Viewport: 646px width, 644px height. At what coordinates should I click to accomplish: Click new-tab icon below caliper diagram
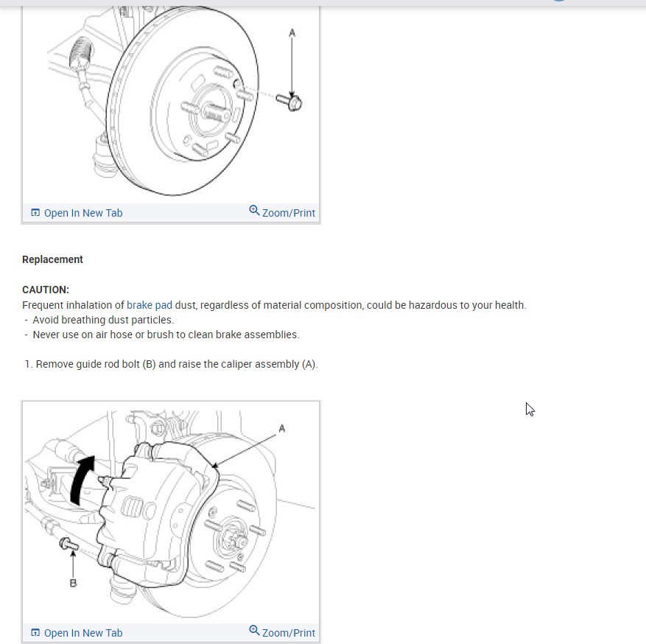coord(35,632)
